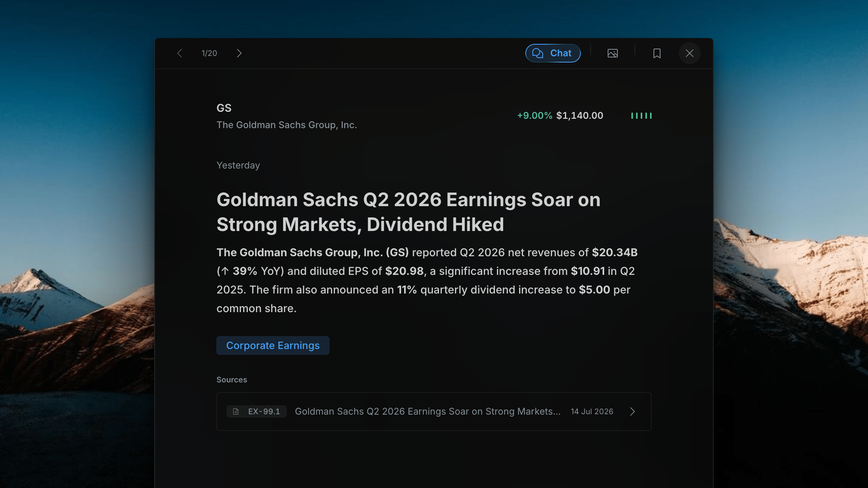Screen dimensions: 868x488
Task: Click the document icon beside EX-99.1
Action: [236, 412]
